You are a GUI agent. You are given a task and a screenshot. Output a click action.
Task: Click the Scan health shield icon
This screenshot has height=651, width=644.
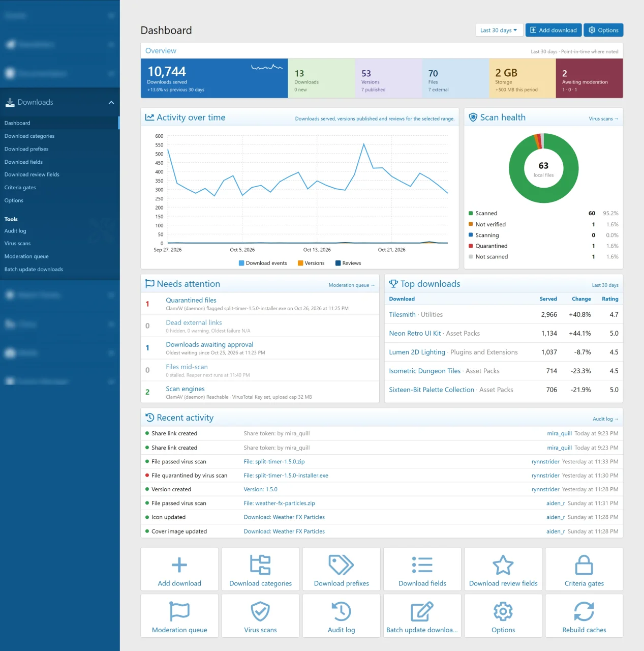click(473, 117)
